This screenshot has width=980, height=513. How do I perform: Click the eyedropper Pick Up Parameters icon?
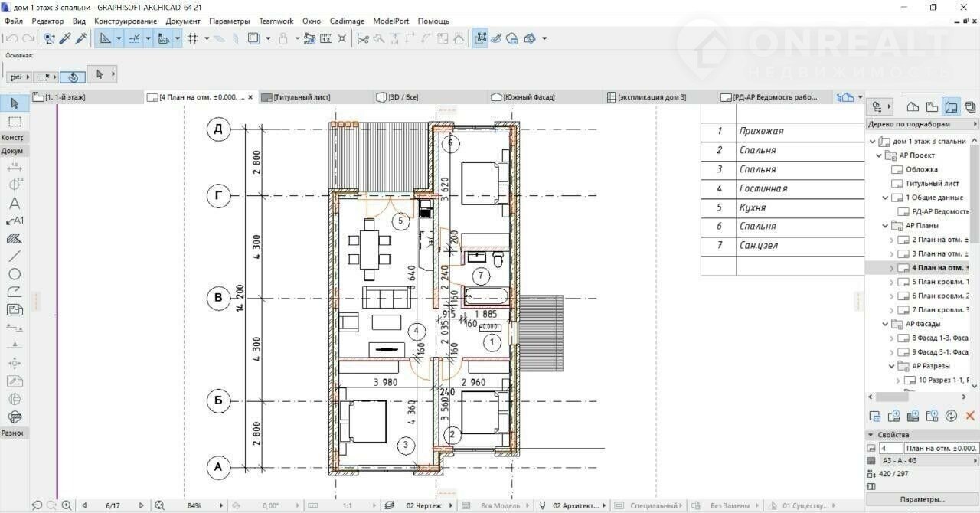[x=65, y=38]
